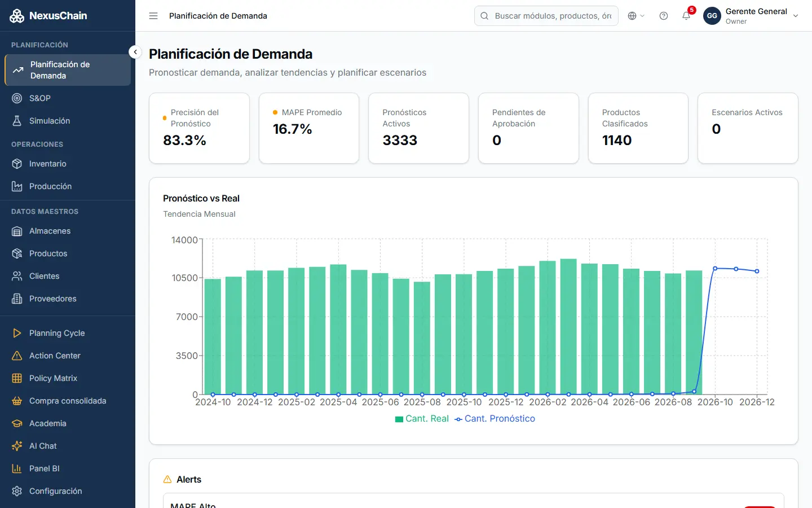Go to the S&OP module
812x508 pixels.
(x=68, y=98)
